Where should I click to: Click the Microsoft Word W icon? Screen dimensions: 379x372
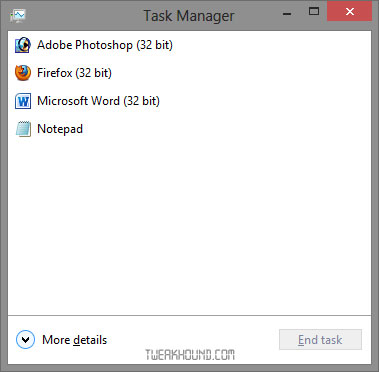(23, 101)
